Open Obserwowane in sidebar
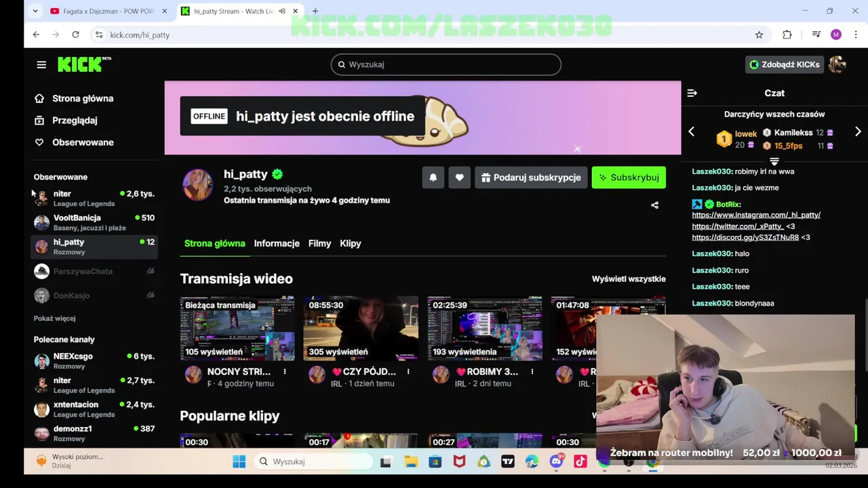 pyautogui.click(x=83, y=142)
